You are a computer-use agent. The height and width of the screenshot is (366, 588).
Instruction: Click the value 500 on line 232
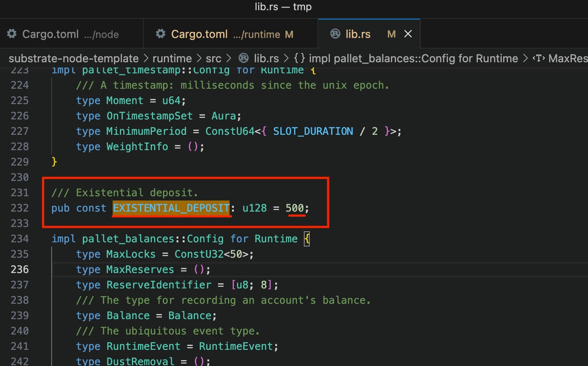coord(295,208)
